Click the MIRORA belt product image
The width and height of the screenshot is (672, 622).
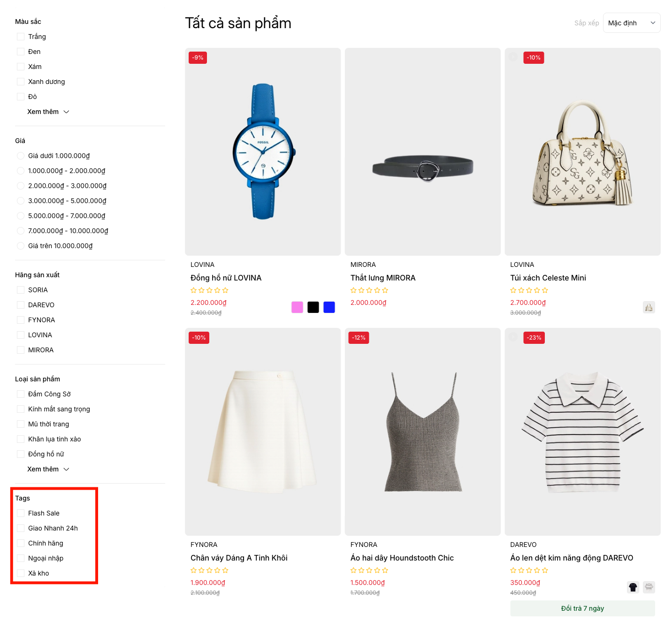coord(422,152)
